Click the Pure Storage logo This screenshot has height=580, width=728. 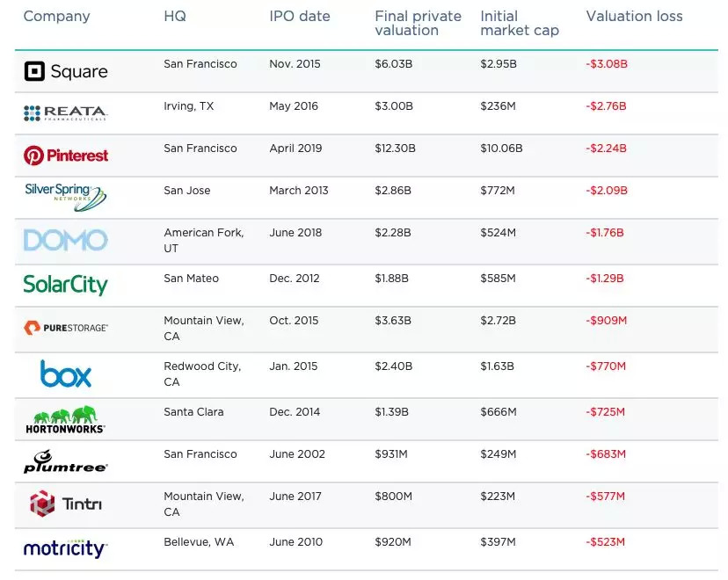(x=66, y=328)
